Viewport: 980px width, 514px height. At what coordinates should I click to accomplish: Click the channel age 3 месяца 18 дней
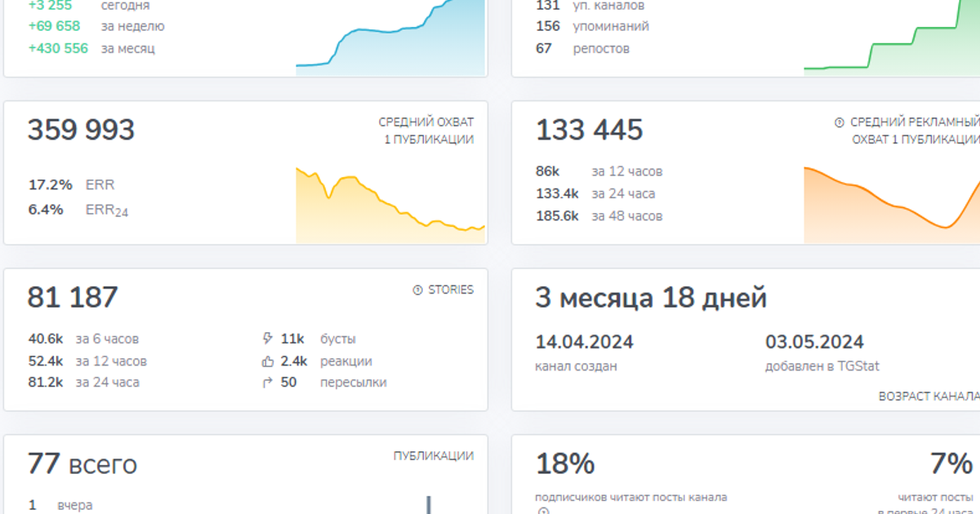pos(651,298)
